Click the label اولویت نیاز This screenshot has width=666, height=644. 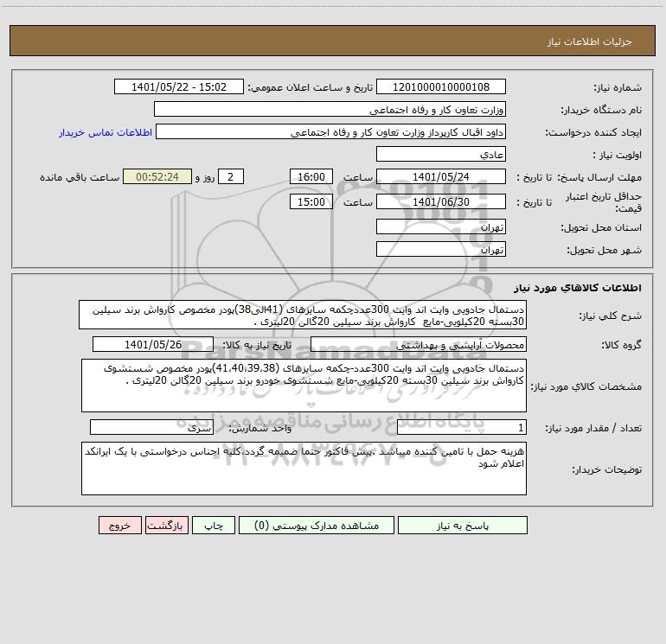coord(618,155)
